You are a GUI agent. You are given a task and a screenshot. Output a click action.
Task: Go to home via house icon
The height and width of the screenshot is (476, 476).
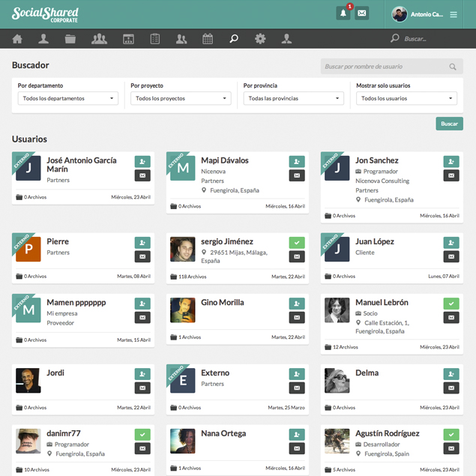(17, 39)
